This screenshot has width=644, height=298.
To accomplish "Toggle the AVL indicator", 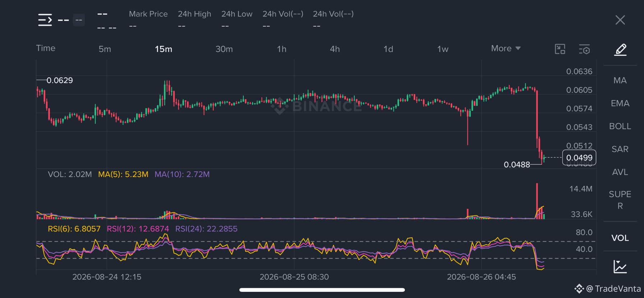I will [x=620, y=172].
